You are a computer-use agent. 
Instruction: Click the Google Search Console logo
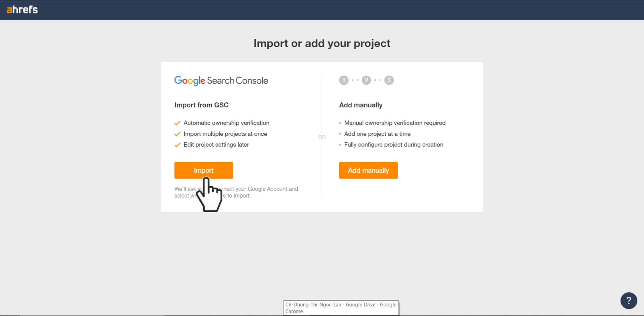[x=221, y=81]
